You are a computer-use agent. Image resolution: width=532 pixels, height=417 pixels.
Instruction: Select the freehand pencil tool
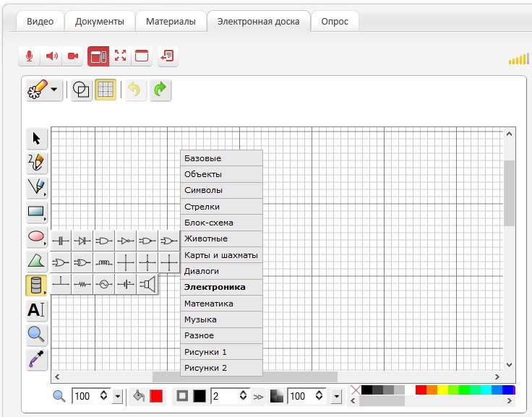(36, 163)
